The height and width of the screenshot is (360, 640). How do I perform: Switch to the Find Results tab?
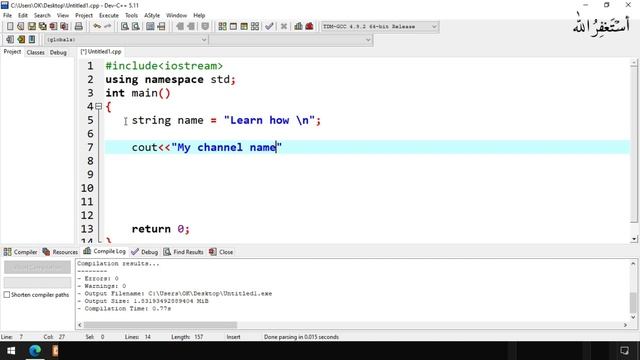click(184, 252)
